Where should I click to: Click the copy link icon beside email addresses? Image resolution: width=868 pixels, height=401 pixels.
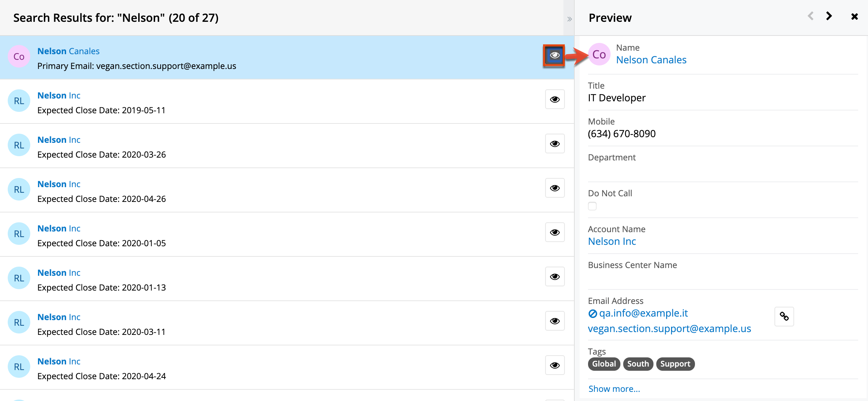pos(784,317)
